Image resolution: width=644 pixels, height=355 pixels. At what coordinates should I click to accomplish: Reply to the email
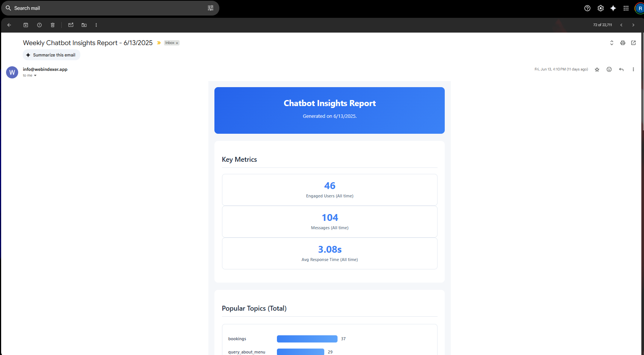click(x=621, y=69)
